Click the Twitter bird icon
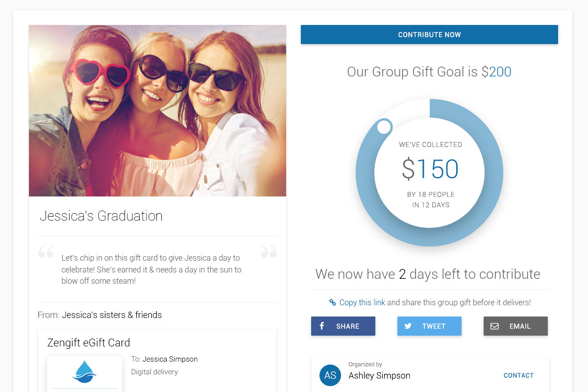 point(408,326)
